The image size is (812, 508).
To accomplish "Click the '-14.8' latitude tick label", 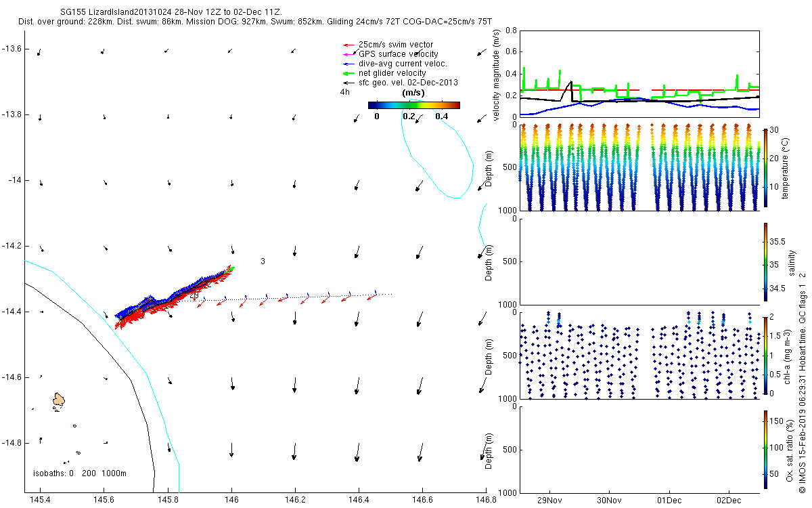I will click(12, 442).
